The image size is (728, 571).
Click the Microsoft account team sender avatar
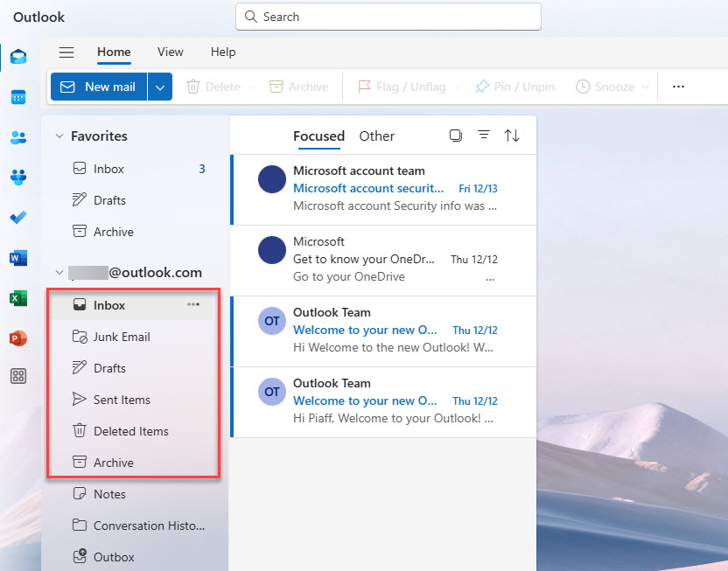click(272, 179)
